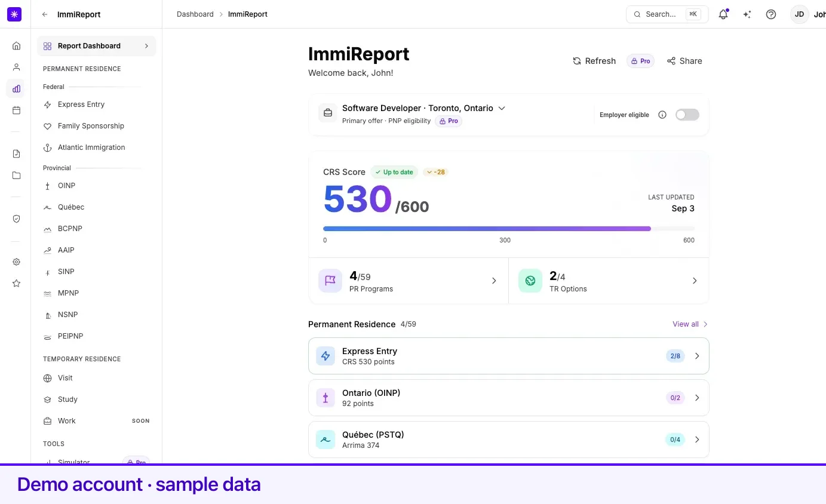Select the bar chart reports rail icon

point(16,89)
